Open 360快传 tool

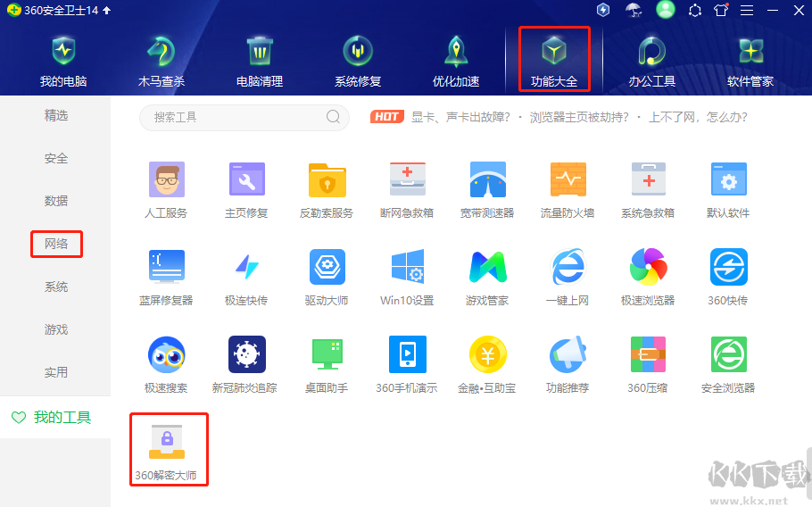(x=728, y=277)
